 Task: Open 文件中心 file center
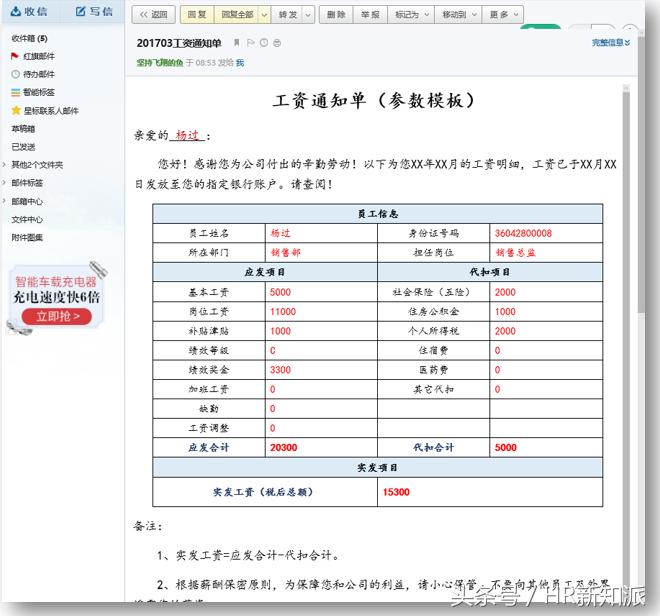coord(27,219)
